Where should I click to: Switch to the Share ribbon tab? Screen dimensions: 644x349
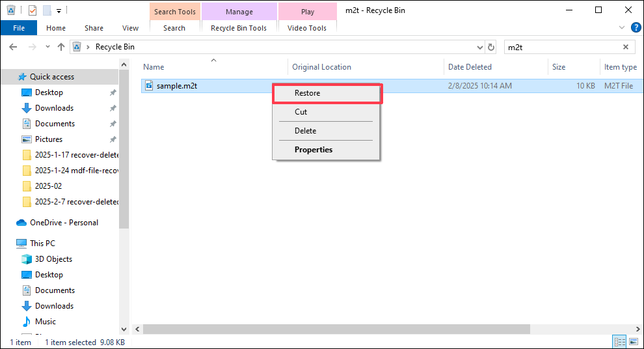pyautogui.click(x=94, y=28)
